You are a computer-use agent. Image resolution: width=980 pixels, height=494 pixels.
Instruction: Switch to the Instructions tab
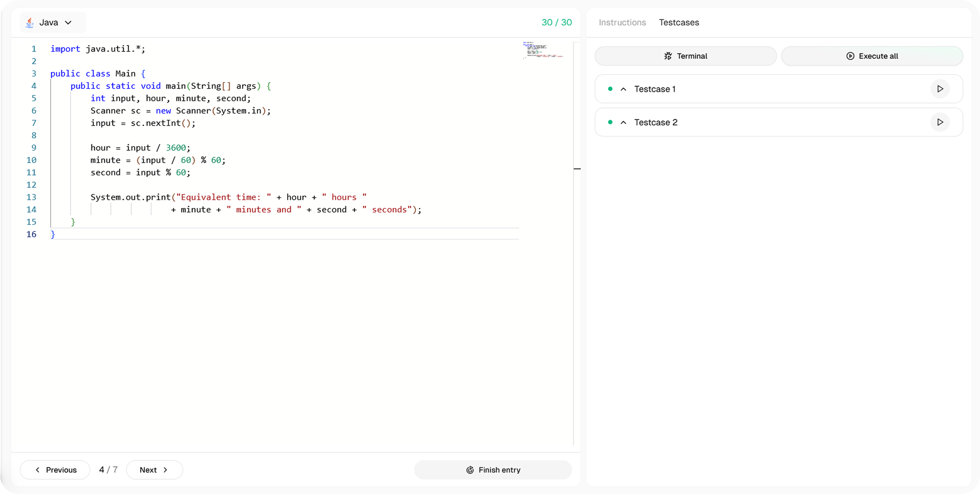coord(622,23)
